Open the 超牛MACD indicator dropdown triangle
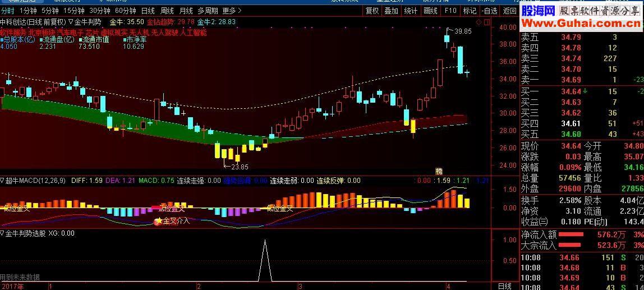 (2, 180)
